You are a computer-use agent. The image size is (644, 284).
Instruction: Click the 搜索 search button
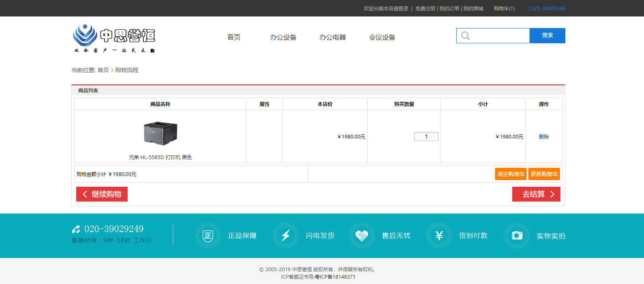547,35
